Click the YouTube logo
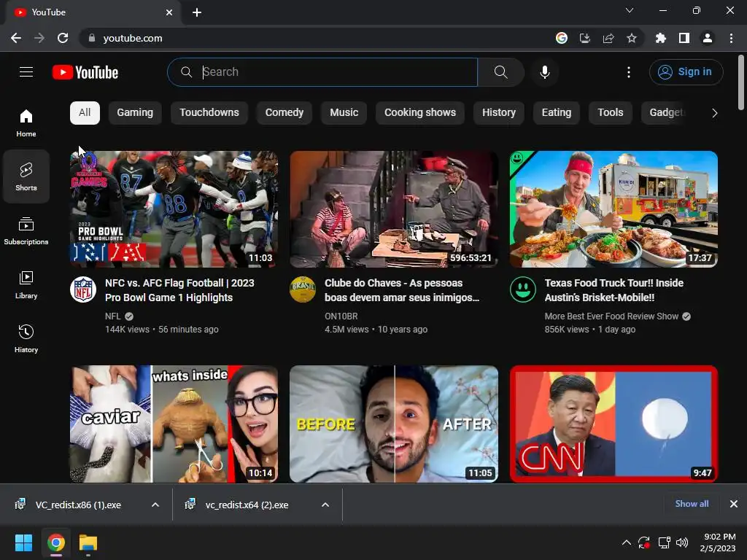Screen dimensions: 747x560 [85, 72]
